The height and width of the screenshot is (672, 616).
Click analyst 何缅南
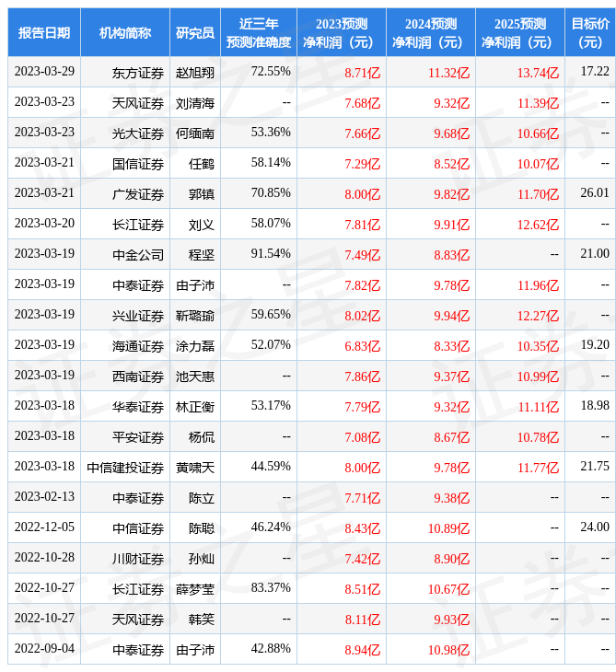[x=195, y=133]
